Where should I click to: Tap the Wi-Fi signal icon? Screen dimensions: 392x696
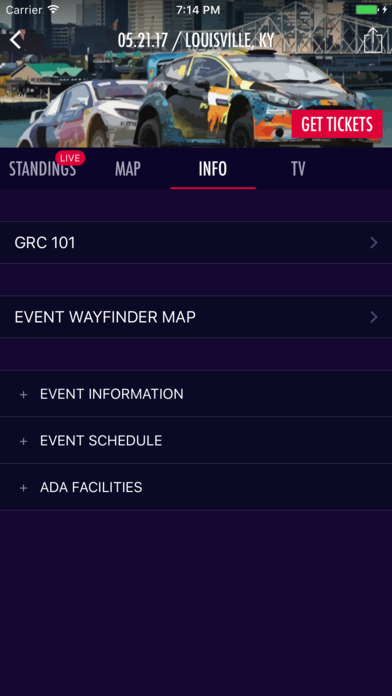click(x=53, y=9)
